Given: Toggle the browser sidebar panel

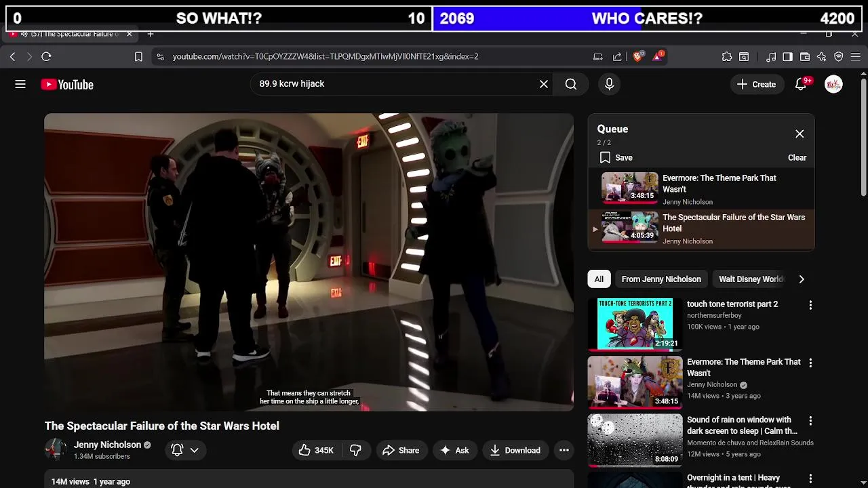Looking at the screenshot, I should [787, 57].
